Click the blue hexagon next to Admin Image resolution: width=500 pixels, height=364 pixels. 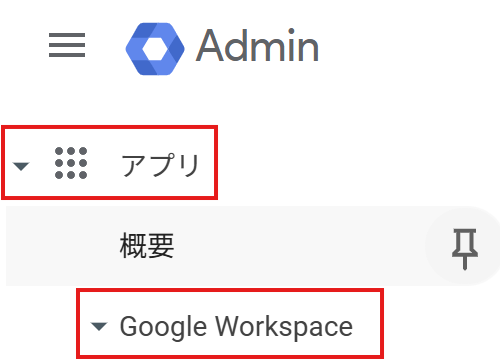(155, 49)
